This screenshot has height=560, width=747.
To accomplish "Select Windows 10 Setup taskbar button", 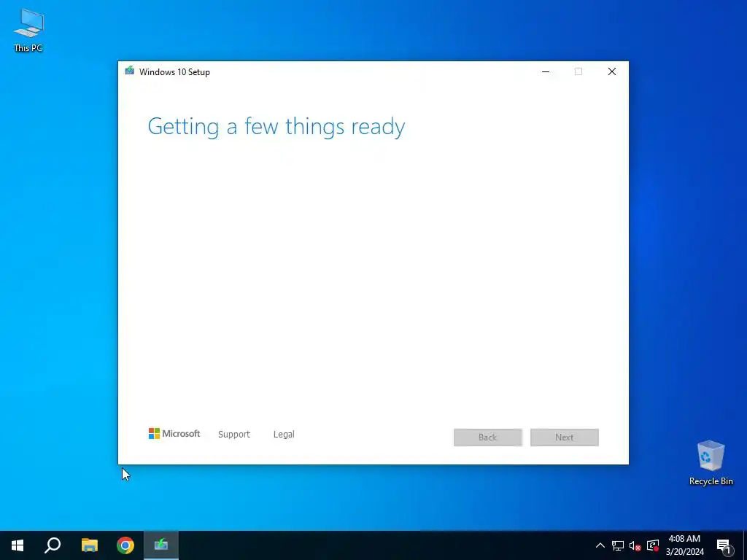I will coord(161,545).
